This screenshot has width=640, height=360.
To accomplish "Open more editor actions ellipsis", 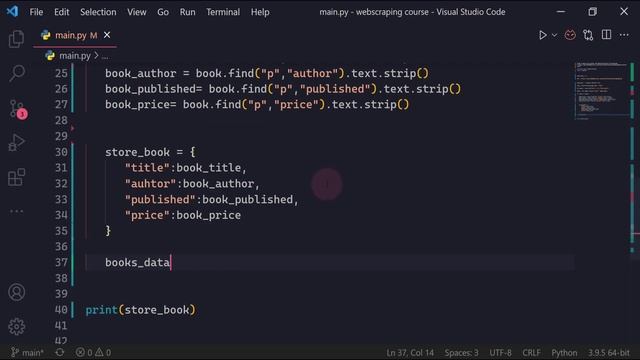I will pos(624,35).
